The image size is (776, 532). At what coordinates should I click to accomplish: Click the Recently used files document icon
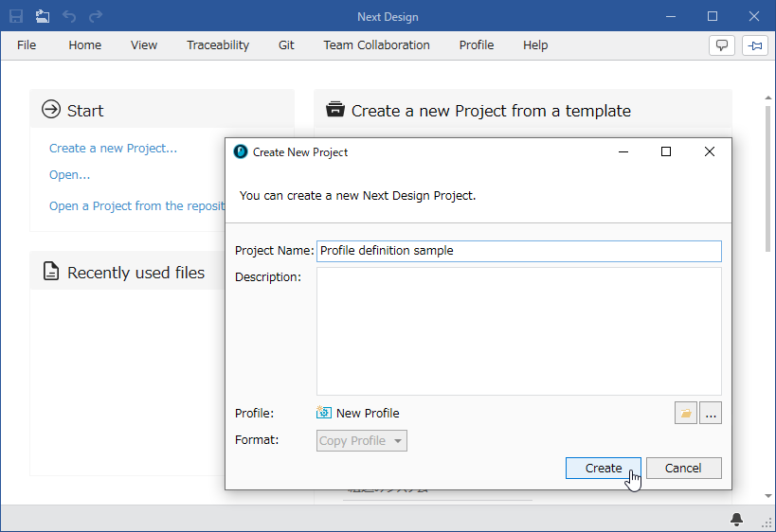click(51, 272)
